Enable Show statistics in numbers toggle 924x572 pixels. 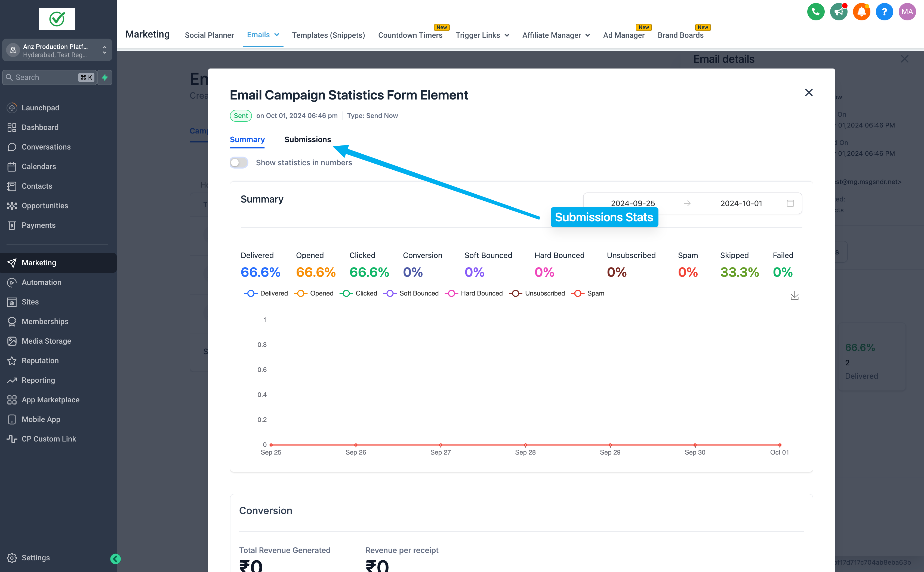(x=239, y=163)
